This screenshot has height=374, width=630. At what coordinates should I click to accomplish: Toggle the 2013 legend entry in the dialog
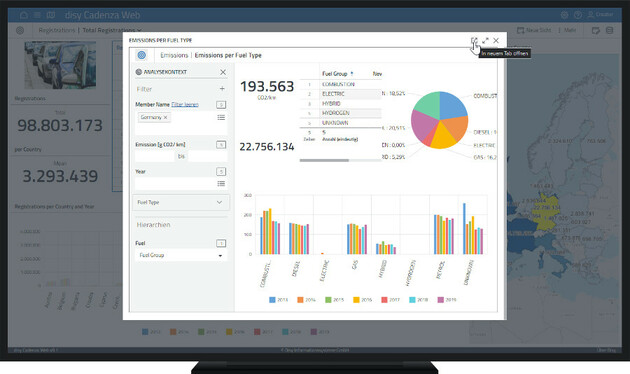[x=278, y=300]
